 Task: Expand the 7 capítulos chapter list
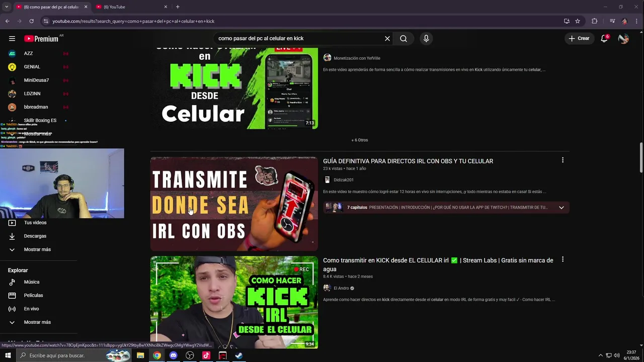(561, 207)
